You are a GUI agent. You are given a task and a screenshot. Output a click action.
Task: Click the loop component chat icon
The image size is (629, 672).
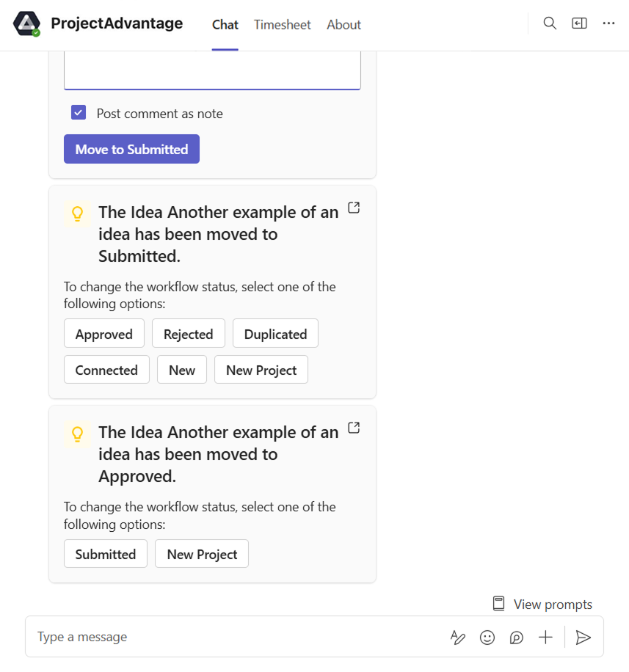click(x=517, y=638)
